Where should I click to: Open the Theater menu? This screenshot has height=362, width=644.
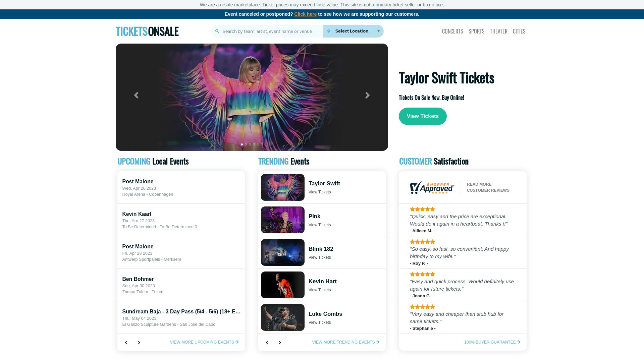tap(498, 31)
